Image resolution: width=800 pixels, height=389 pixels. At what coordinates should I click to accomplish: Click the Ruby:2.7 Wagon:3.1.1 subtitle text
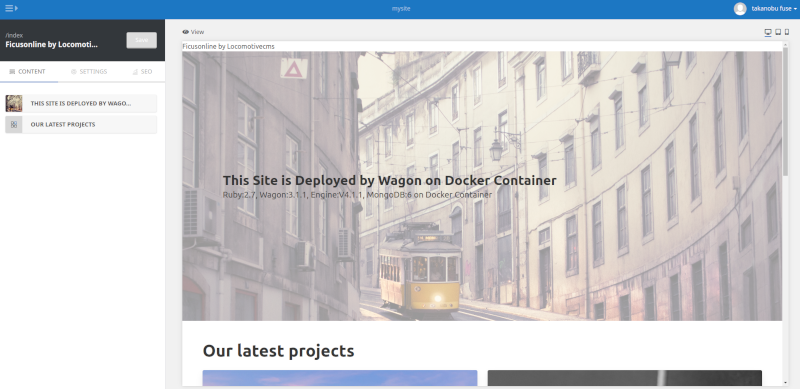click(357, 194)
